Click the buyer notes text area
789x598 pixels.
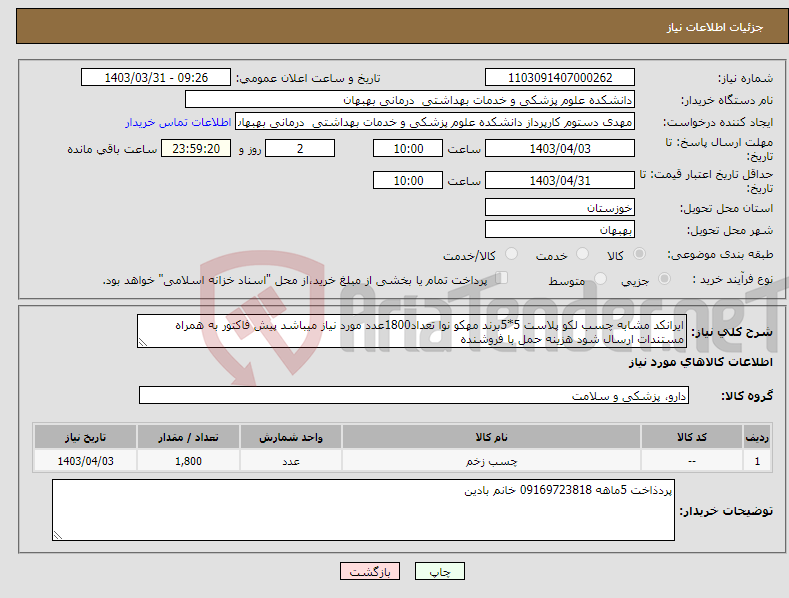(363, 510)
